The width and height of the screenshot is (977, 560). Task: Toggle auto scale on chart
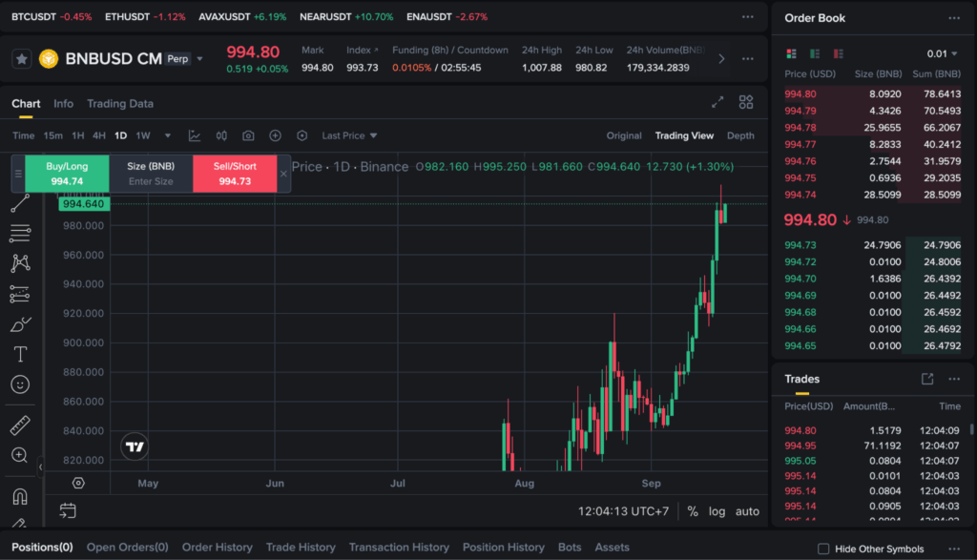pos(747,511)
